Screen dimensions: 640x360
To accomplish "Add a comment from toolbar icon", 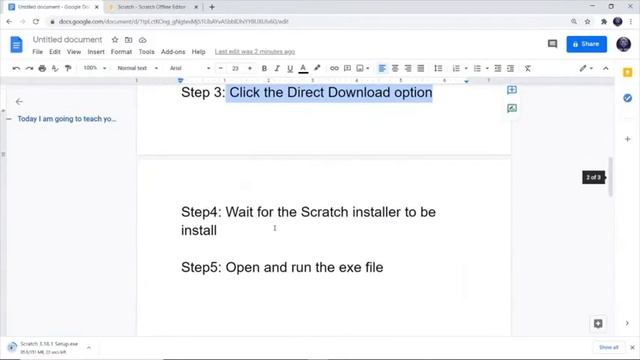I will [347, 68].
